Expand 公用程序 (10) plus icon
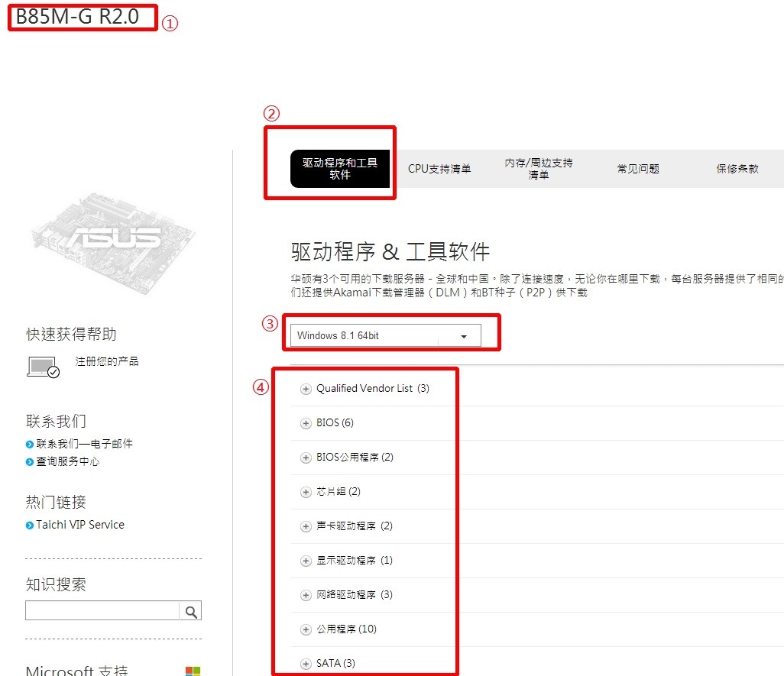The image size is (784, 676). (x=306, y=630)
